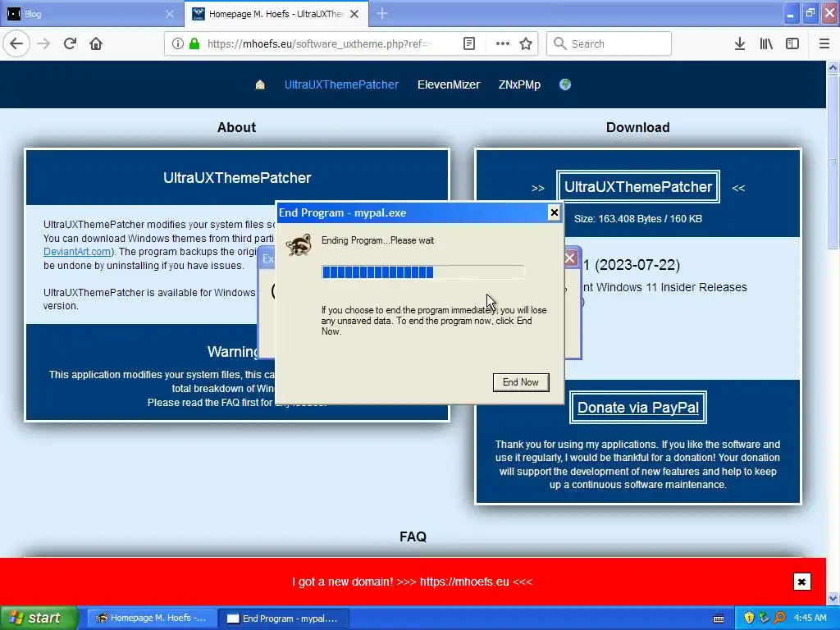Toggle reader view icon in address bar
Viewport: 840px width, 630px height.
[x=469, y=43]
